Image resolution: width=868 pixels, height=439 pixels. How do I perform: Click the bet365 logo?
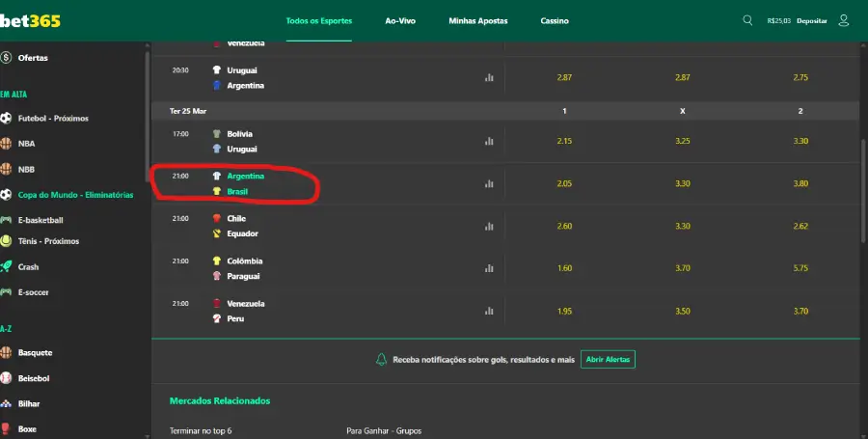pos(30,20)
